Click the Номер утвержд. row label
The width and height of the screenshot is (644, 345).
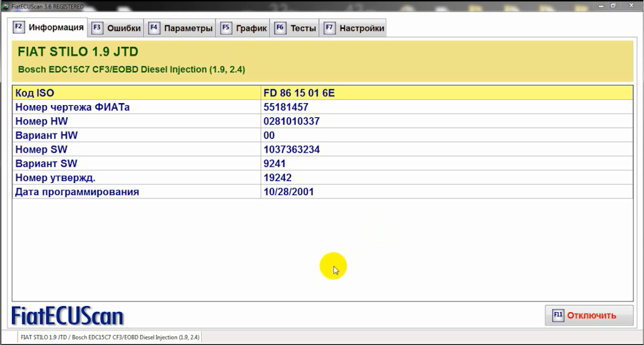[55, 178]
